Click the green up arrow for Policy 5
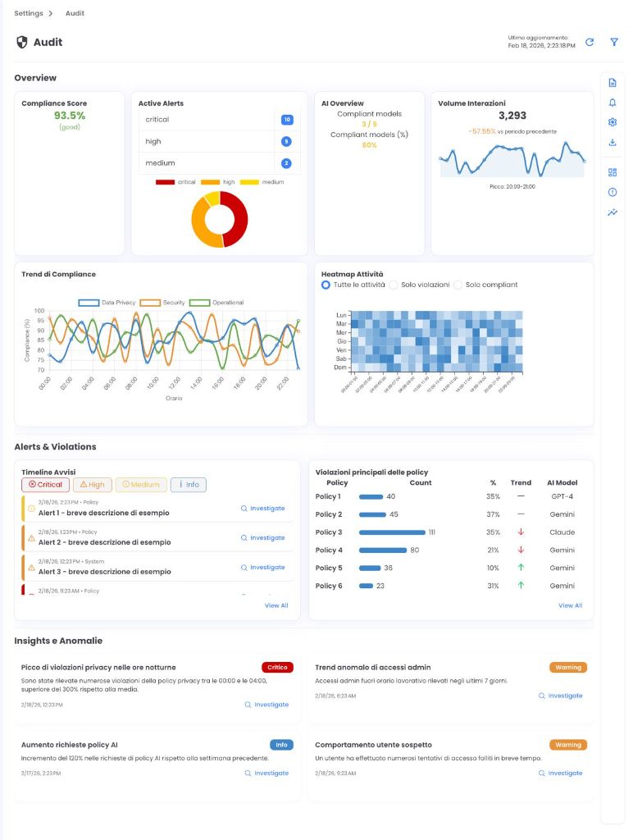 pyautogui.click(x=521, y=568)
